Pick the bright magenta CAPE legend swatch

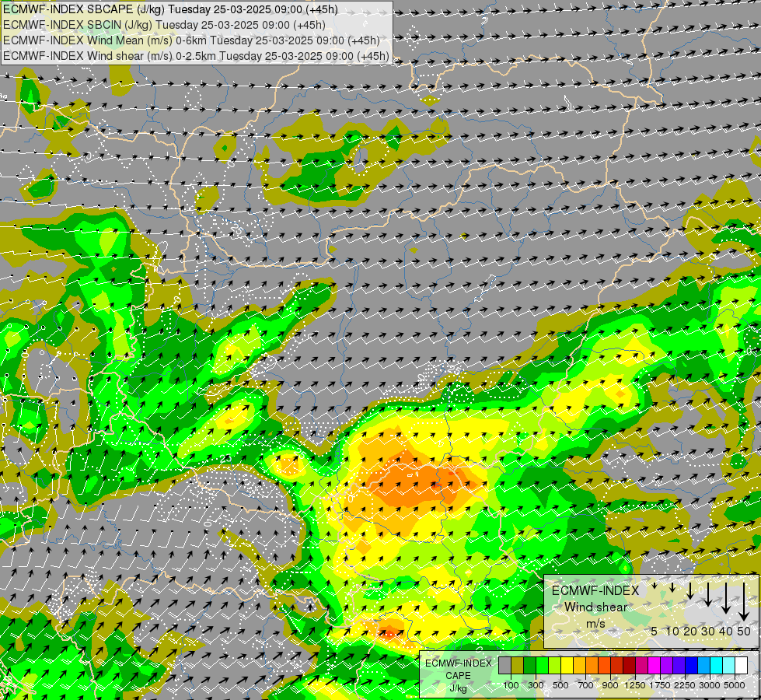click(x=655, y=666)
